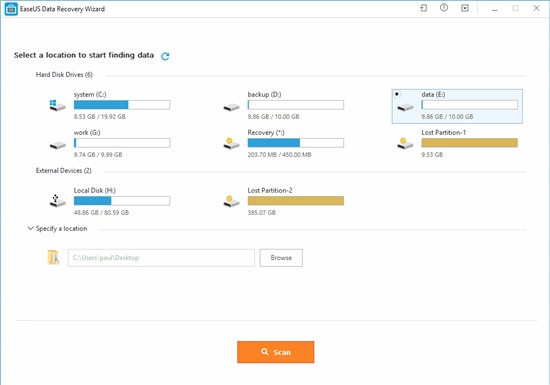
Task: Select the 'Lost Partition-2' label
Action: [x=270, y=190]
